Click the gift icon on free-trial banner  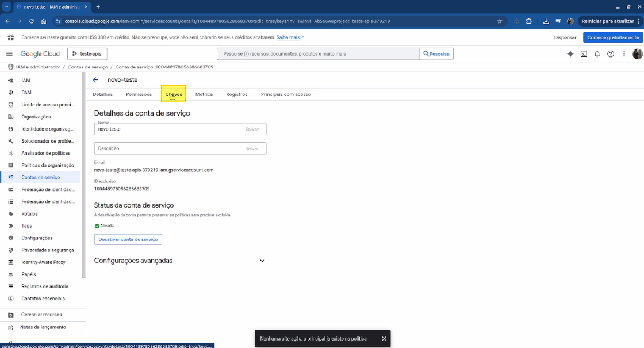point(11,37)
